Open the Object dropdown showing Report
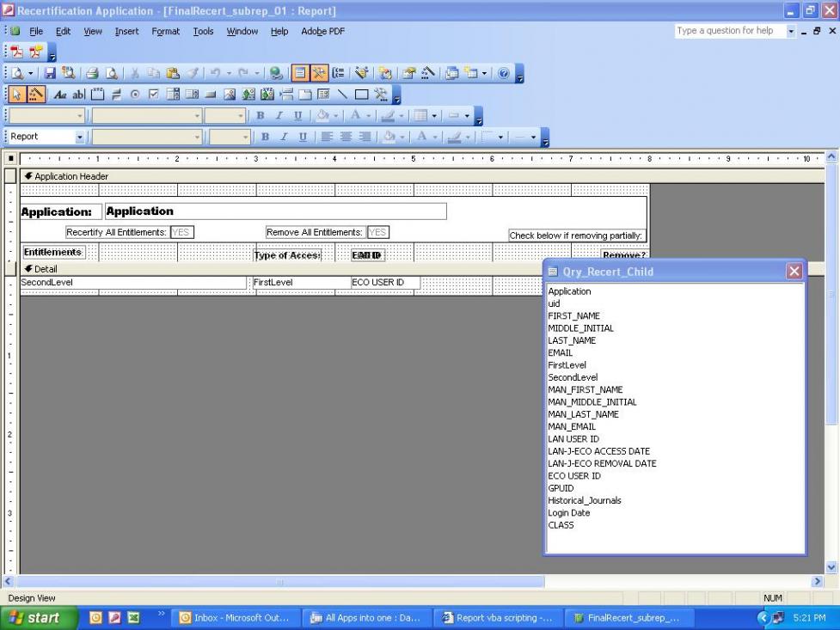Viewport: 840px width, 630px height. click(x=79, y=138)
